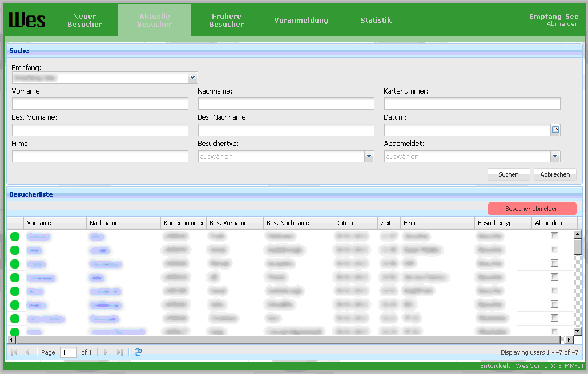This screenshot has width=588, height=374.
Task: Open the Besuchertyp dropdown arrow
Action: (369, 156)
